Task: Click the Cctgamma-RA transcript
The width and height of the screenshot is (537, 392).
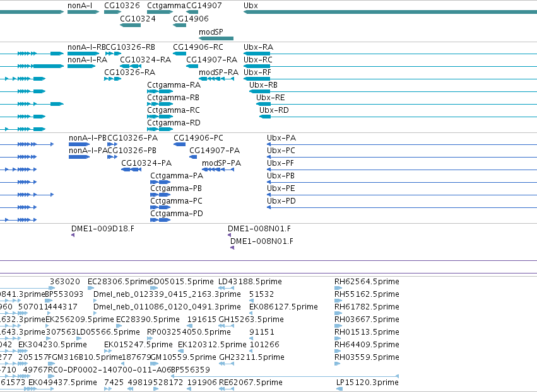Action: [160, 91]
